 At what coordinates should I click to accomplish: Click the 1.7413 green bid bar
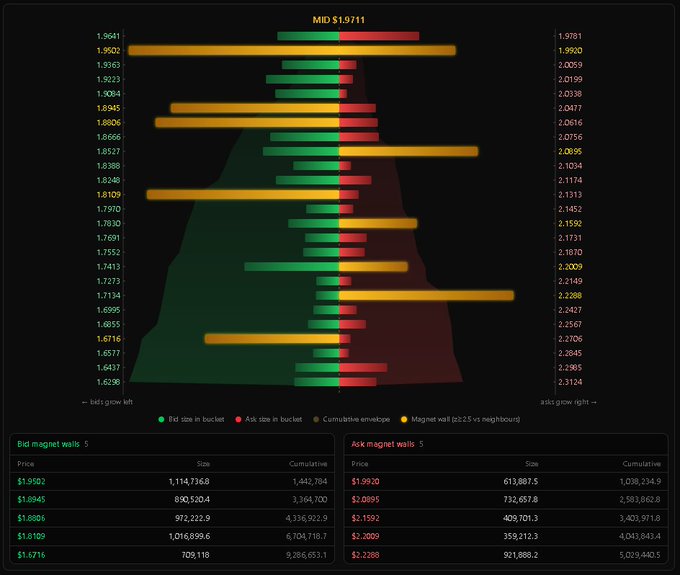coord(292,267)
